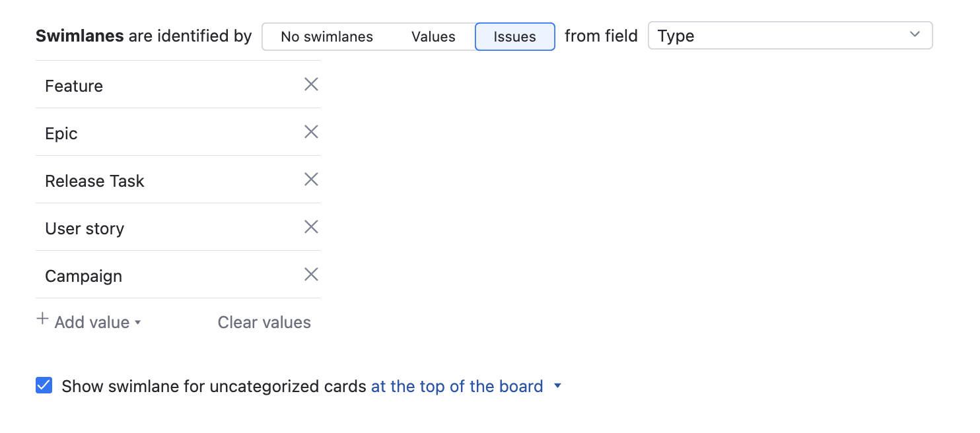Switch swimlane identification to Values

(x=433, y=37)
